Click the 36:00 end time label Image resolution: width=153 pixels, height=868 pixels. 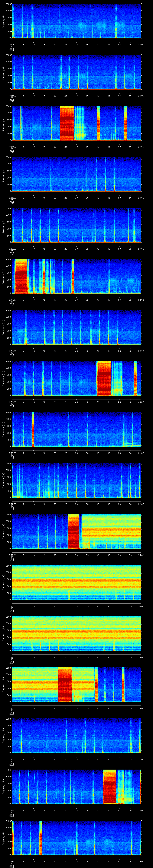[x=141, y=708]
